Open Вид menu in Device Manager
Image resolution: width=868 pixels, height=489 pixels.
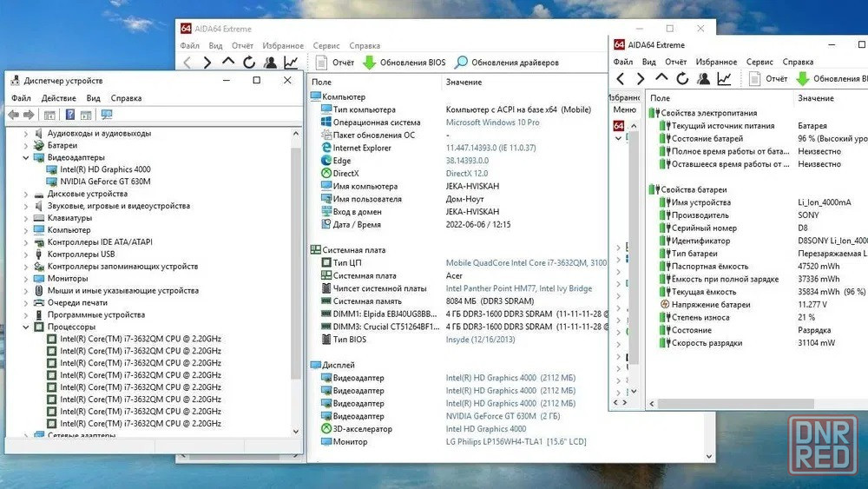click(93, 98)
